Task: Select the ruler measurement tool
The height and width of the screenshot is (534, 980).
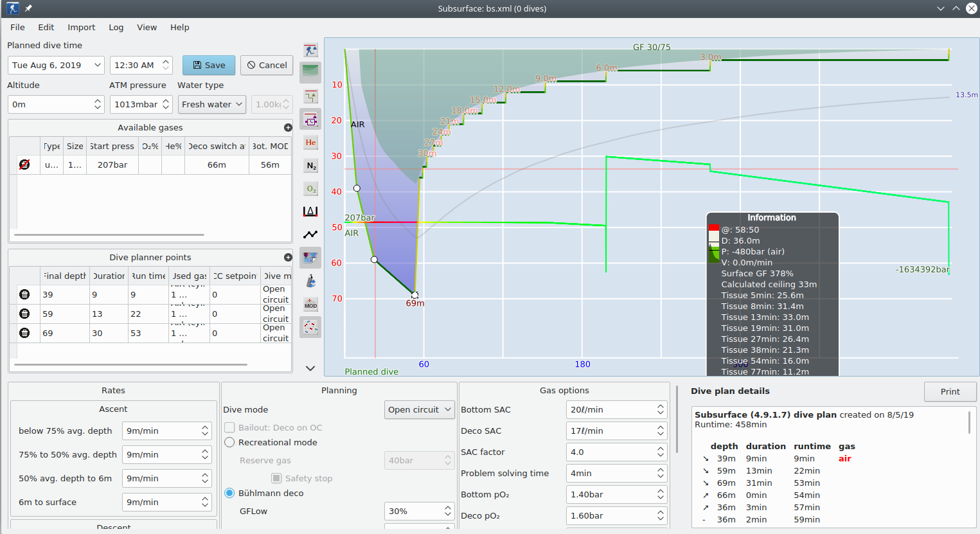Action: (310, 210)
